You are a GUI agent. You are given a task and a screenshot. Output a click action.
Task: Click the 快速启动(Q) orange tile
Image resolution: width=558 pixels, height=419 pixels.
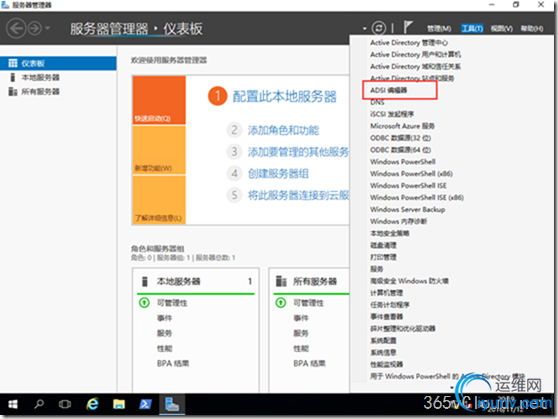(x=159, y=100)
